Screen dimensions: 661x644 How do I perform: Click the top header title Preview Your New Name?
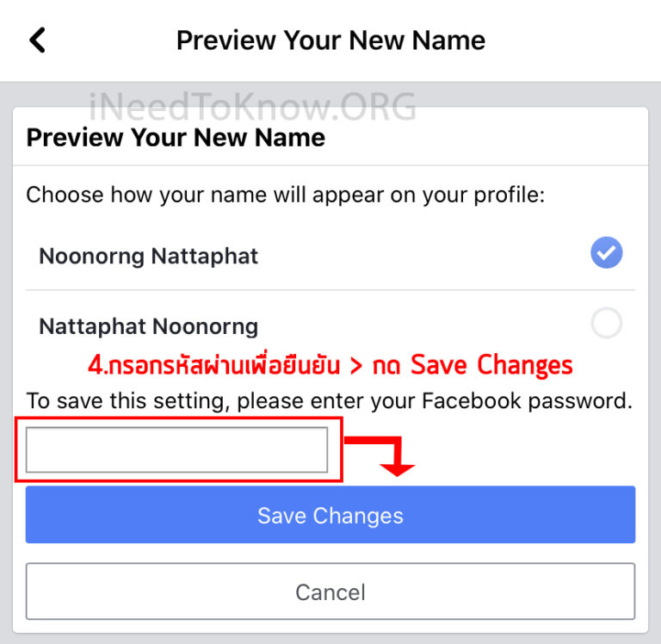coord(330,40)
